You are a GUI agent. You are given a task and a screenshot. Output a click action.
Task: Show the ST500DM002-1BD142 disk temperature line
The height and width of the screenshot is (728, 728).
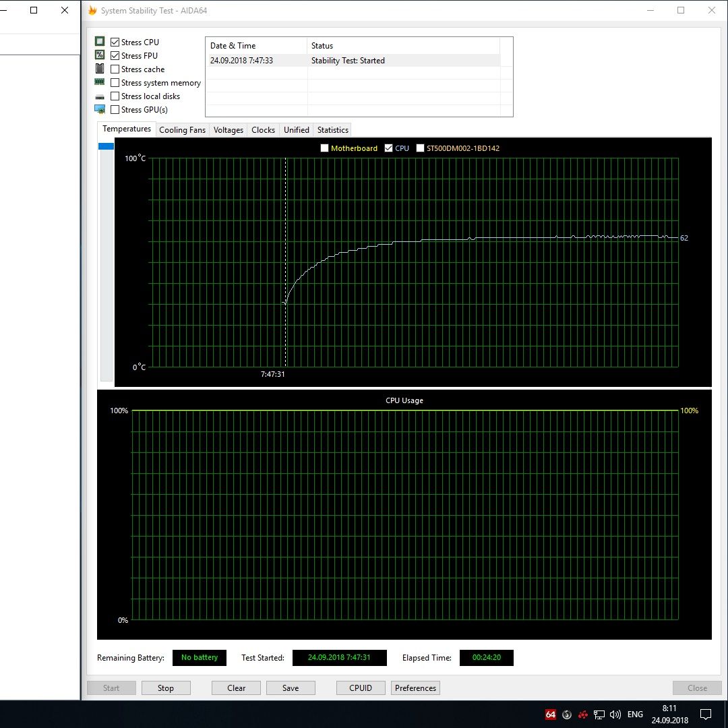click(x=420, y=148)
